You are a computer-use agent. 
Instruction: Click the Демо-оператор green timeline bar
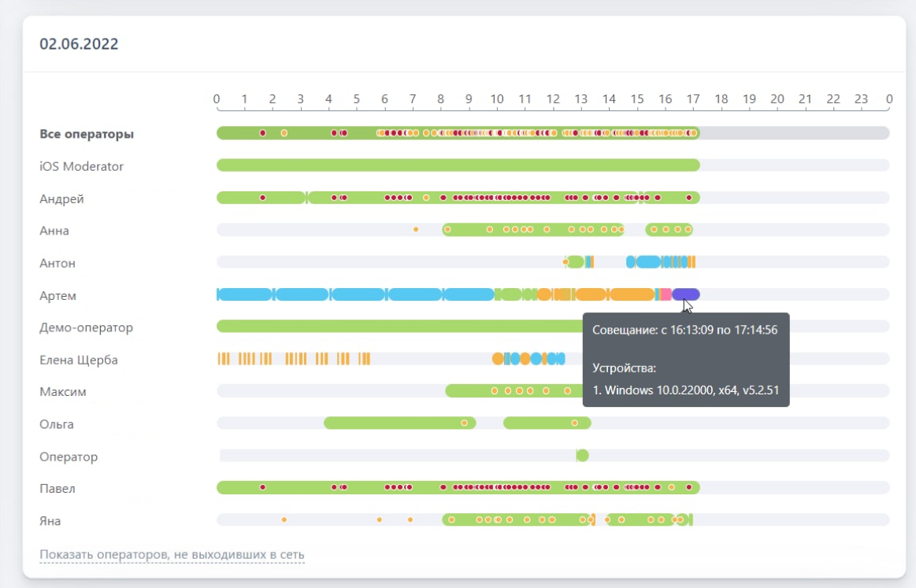click(x=394, y=327)
